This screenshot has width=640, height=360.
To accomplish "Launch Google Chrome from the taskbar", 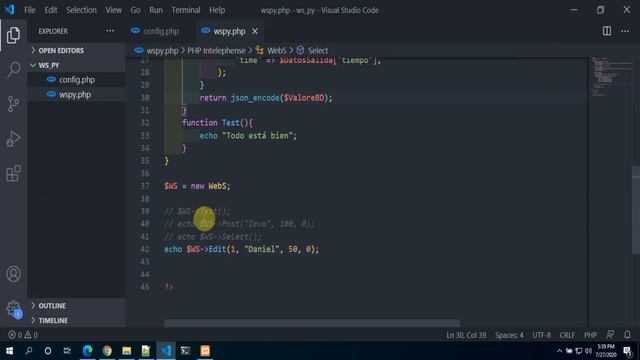I will pyautogui.click(x=107, y=351).
